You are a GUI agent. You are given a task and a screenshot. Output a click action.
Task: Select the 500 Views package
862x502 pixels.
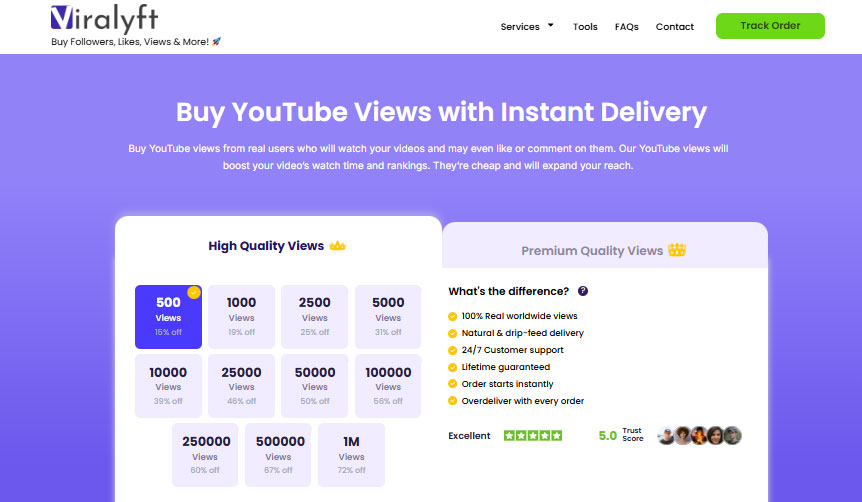[168, 317]
